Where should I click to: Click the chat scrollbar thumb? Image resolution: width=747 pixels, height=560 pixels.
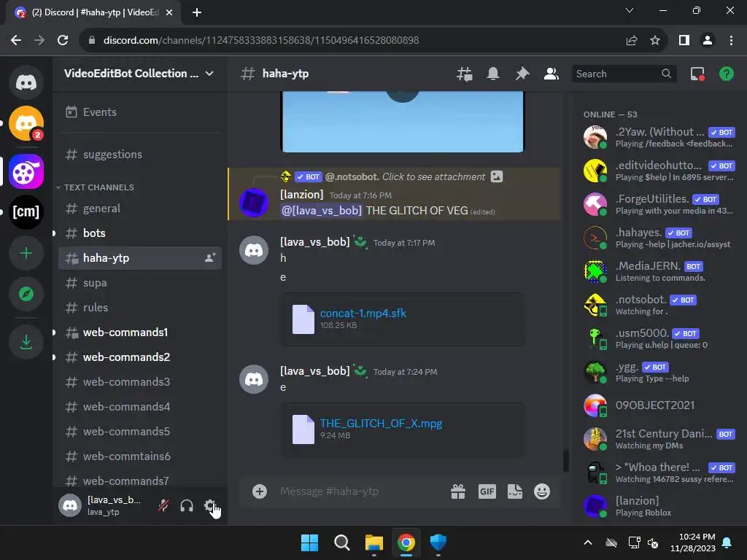coord(565,460)
